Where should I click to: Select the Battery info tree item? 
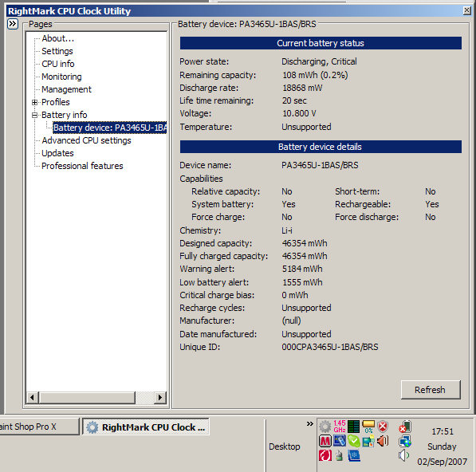tap(64, 115)
